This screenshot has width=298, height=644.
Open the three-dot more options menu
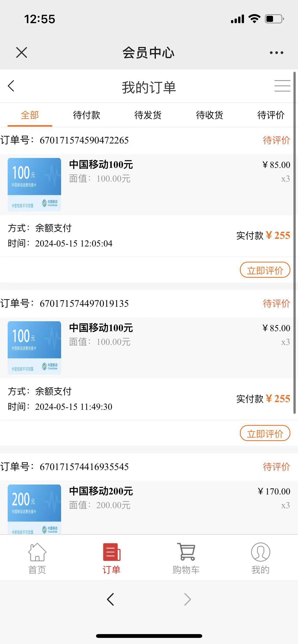point(276,53)
